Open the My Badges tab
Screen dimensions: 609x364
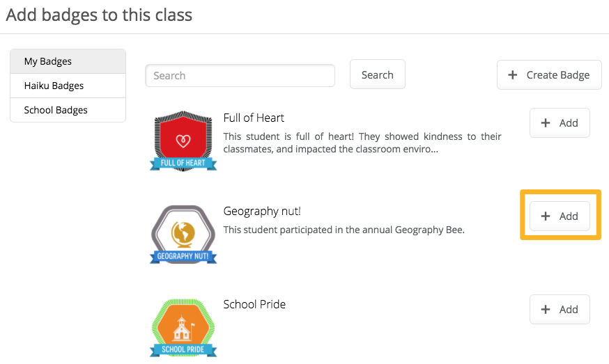(x=68, y=61)
